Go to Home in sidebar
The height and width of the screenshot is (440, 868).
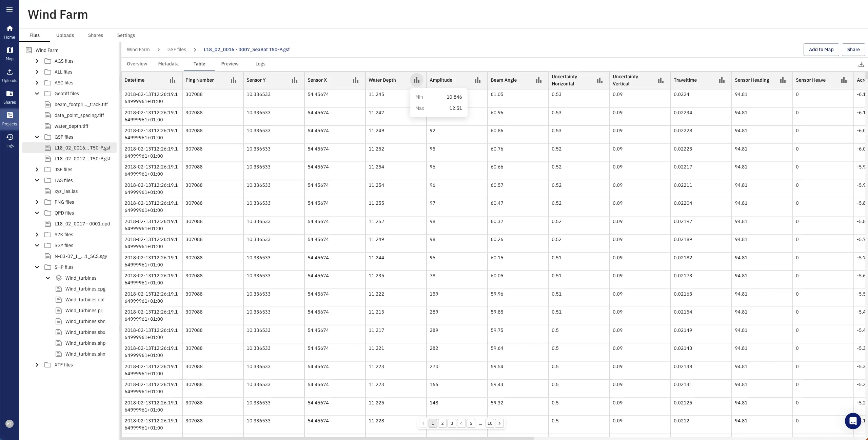tap(9, 32)
